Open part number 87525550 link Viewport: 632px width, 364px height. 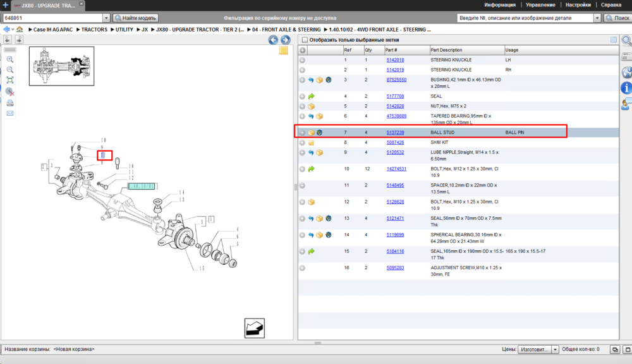tap(396, 80)
